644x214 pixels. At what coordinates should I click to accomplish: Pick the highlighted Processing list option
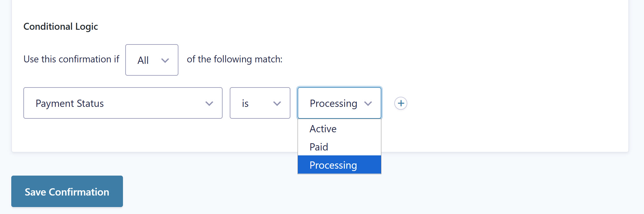[x=333, y=165]
